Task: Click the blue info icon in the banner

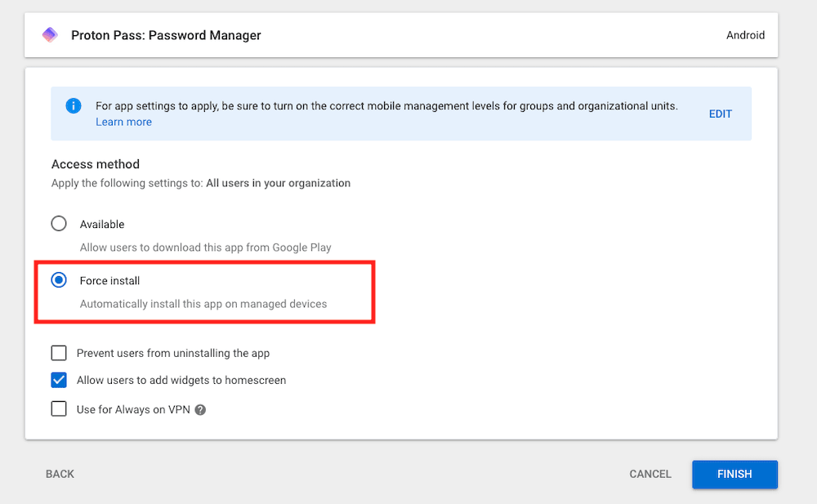Action: click(x=73, y=106)
